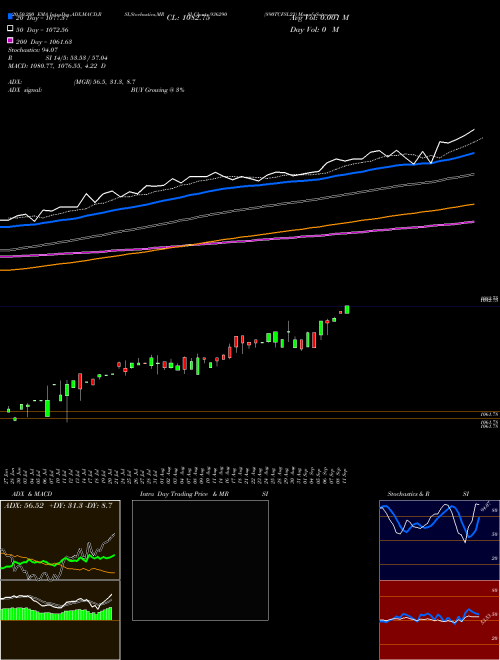Open the ADX indicator chart panel
The height and width of the screenshot is (660, 500).
click(x=60, y=540)
